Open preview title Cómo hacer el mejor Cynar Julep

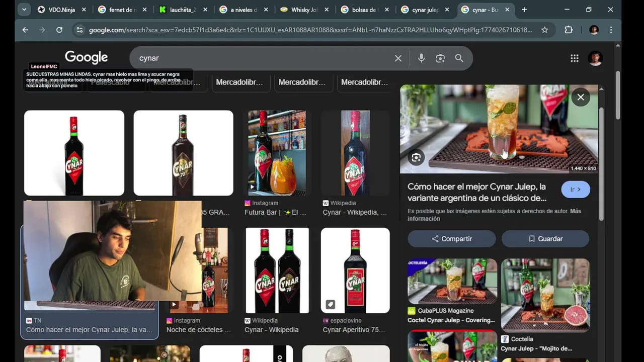[477, 192]
